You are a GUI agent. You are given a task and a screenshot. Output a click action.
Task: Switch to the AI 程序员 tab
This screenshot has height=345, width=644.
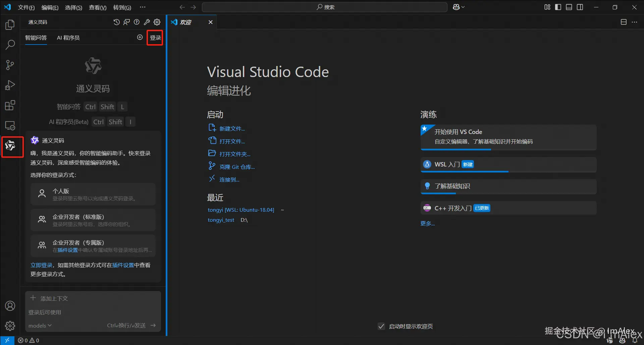click(x=68, y=38)
